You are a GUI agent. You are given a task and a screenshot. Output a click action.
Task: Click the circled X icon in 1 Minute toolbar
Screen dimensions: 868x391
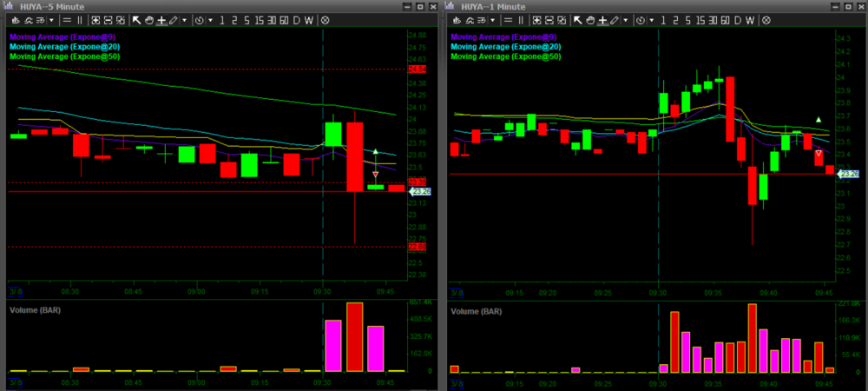pyautogui.click(x=766, y=19)
